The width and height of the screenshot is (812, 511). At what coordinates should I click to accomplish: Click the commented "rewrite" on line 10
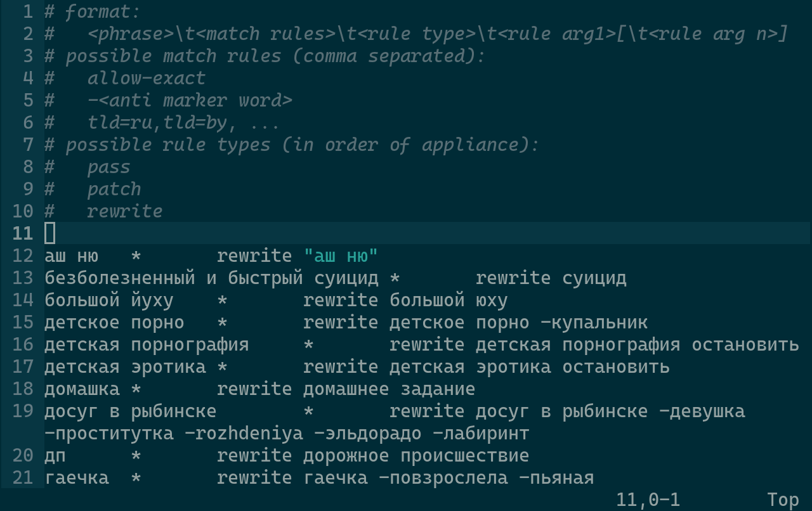click(124, 211)
